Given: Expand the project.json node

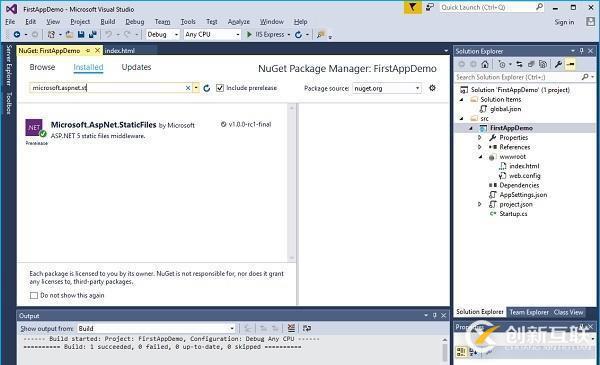Looking at the screenshot, I should 480,204.
